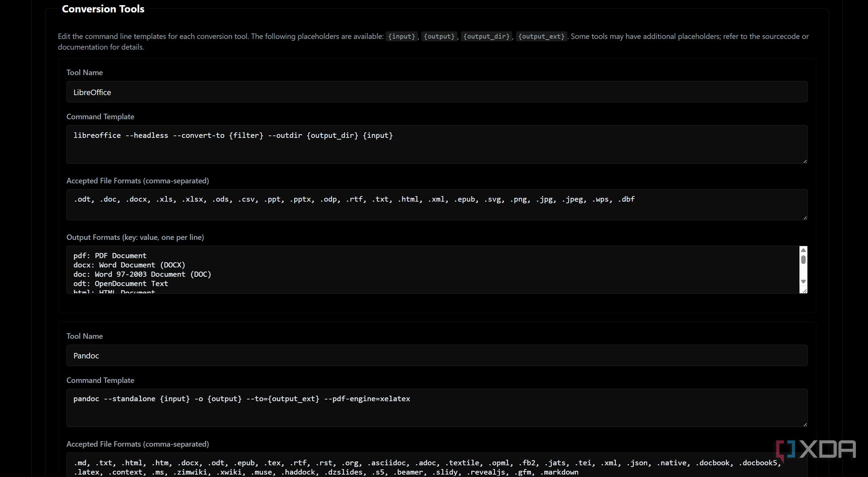This screenshot has height=477, width=868.
Task: Click the {input} placeholder code tag
Action: click(x=401, y=37)
